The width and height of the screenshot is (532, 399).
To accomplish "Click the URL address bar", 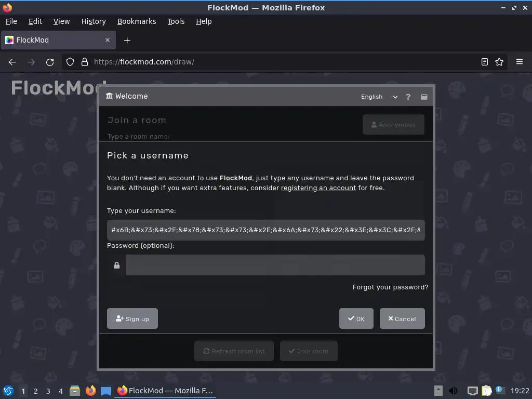I will coord(284,62).
